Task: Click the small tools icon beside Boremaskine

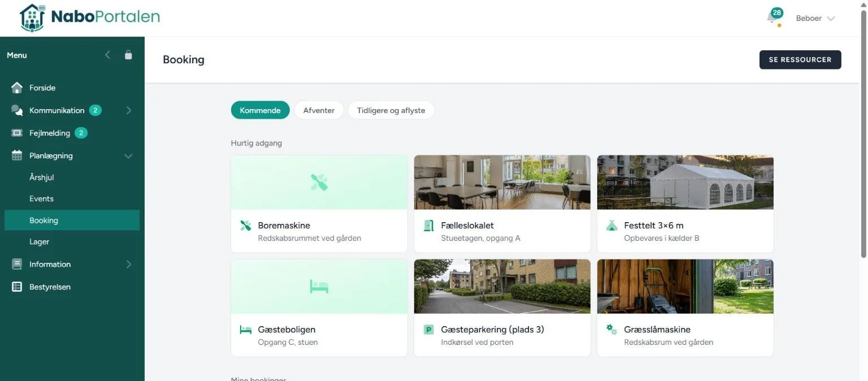Action: pyautogui.click(x=245, y=226)
